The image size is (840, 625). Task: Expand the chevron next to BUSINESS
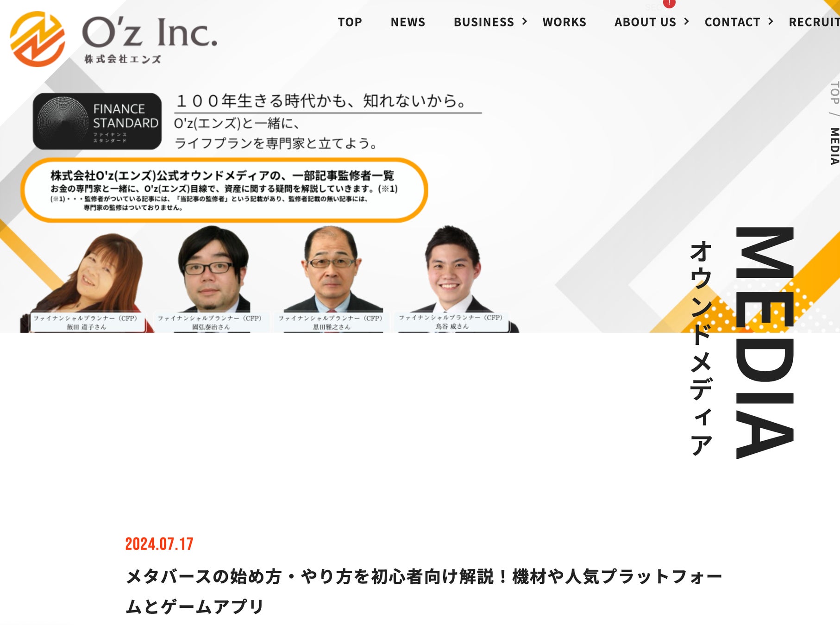(525, 21)
